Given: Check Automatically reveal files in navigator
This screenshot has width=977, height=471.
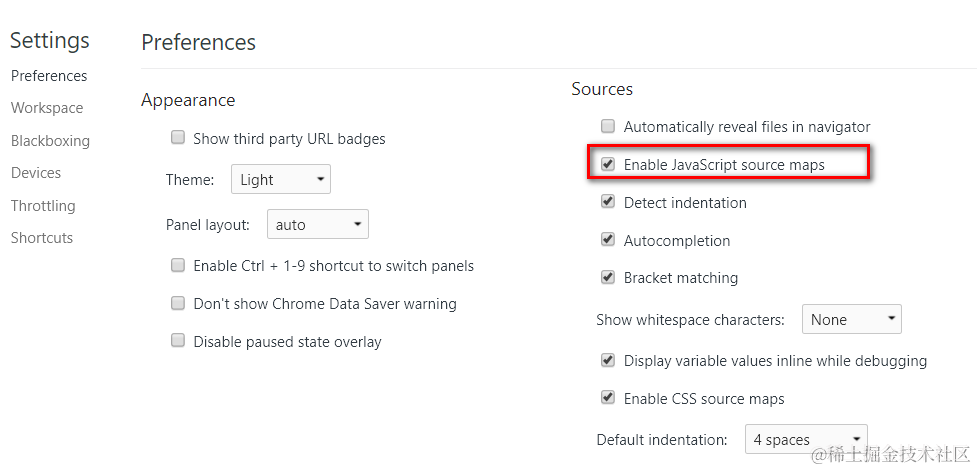Looking at the screenshot, I should (608, 127).
